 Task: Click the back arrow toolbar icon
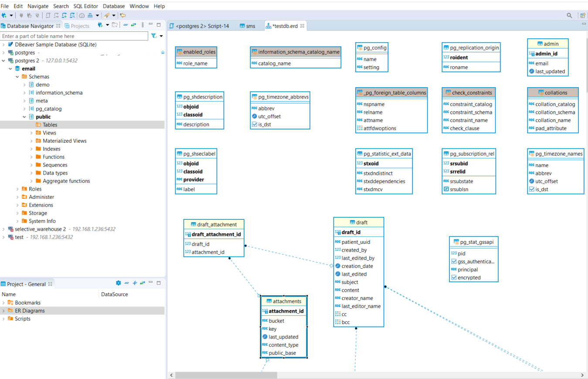point(123,15)
